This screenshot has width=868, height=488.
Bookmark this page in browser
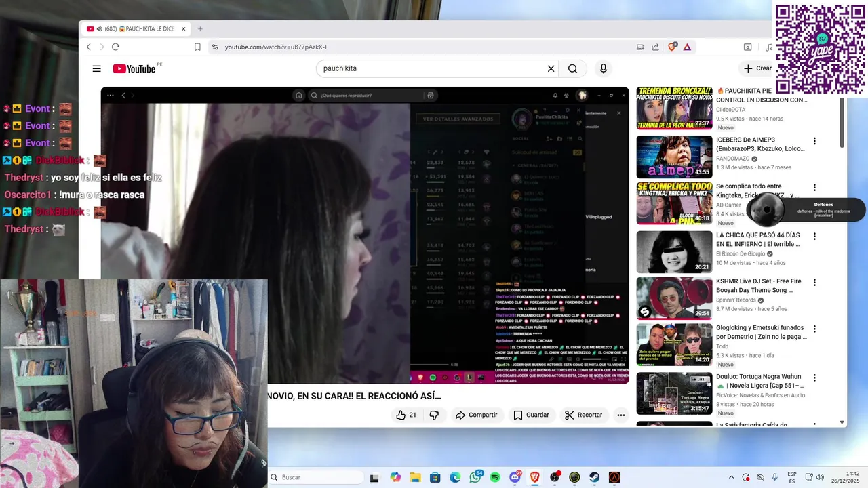(197, 47)
